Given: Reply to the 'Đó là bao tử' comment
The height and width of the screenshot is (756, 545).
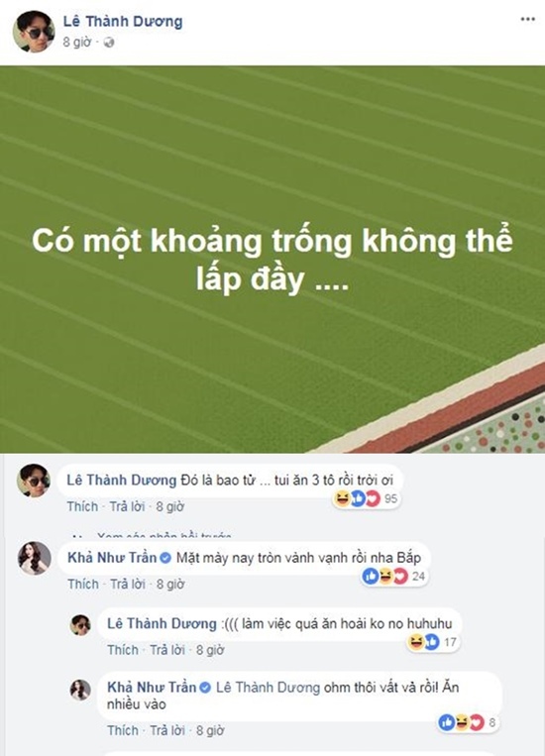Looking at the screenshot, I should (127, 506).
